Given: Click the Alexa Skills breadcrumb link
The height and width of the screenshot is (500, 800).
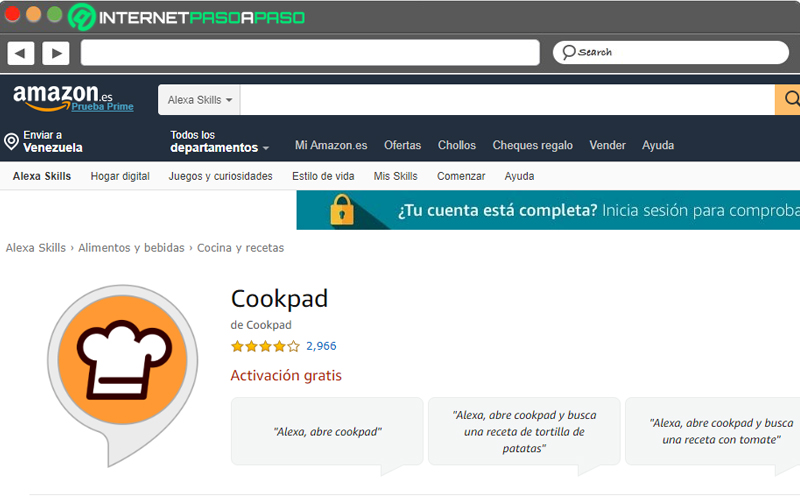Looking at the screenshot, I should [36, 248].
